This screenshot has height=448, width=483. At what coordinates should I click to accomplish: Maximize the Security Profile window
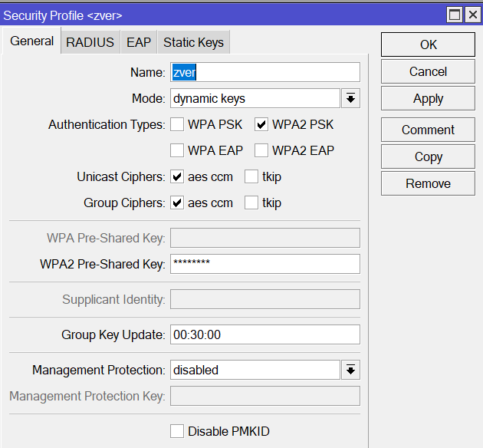pos(455,15)
